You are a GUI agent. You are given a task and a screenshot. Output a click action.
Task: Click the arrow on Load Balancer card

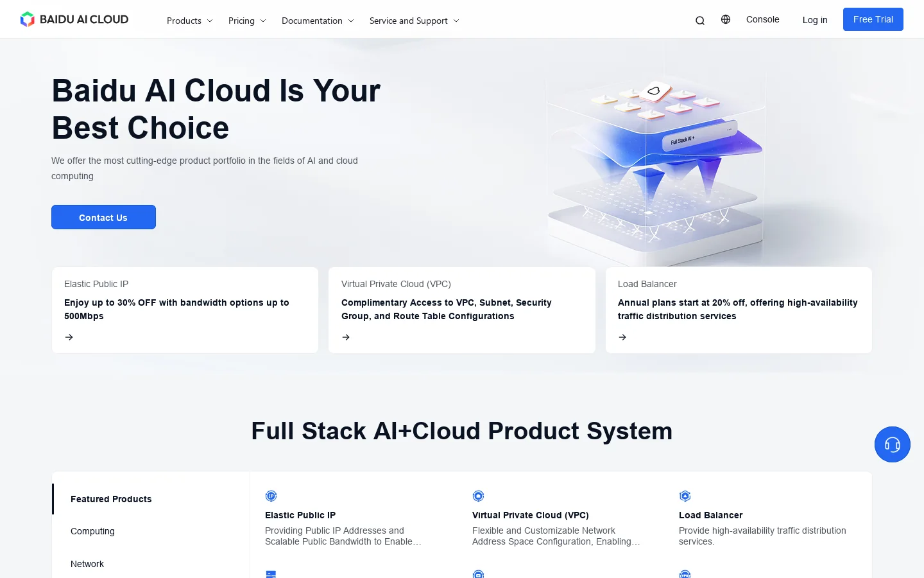point(622,337)
